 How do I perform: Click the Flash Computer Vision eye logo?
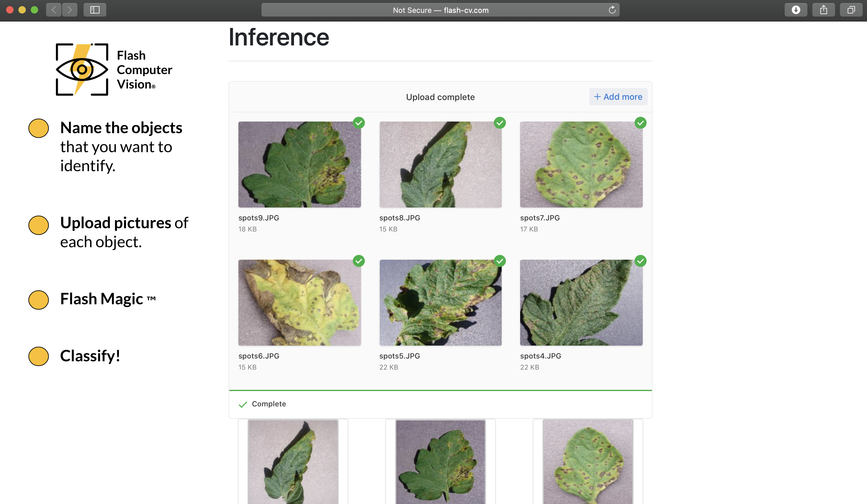[82, 69]
